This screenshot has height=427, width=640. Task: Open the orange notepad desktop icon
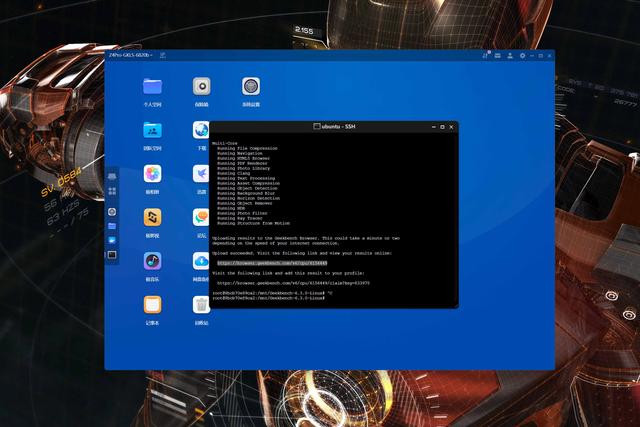point(153,305)
